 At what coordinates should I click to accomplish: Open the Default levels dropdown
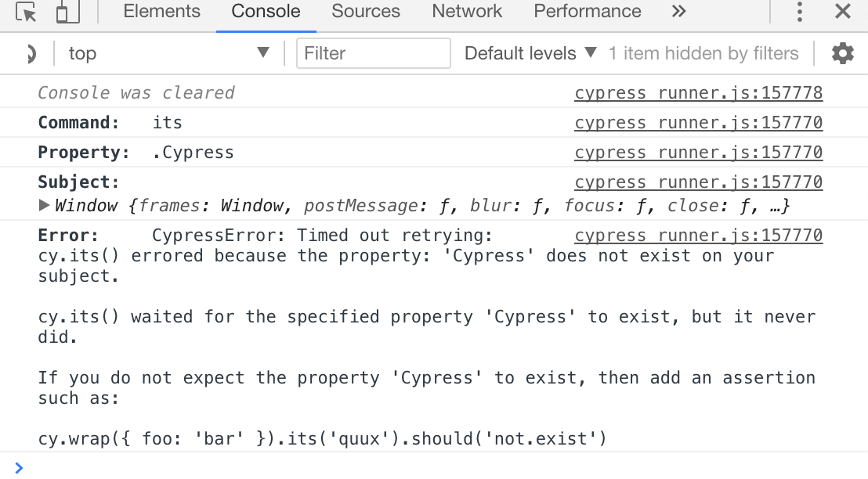(x=530, y=53)
